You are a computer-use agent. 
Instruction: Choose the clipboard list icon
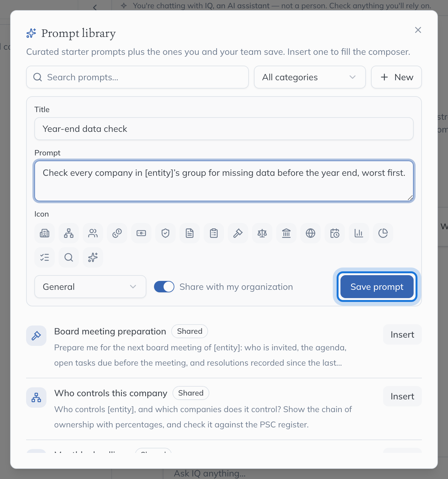pyautogui.click(x=214, y=233)
